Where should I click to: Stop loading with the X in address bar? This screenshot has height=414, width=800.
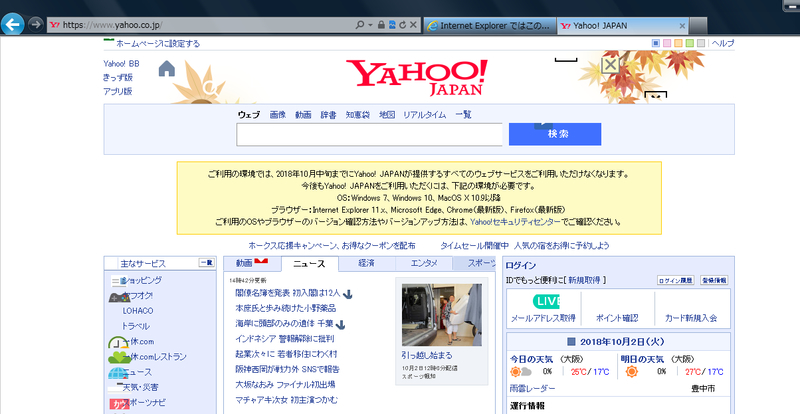coord(413,25)
